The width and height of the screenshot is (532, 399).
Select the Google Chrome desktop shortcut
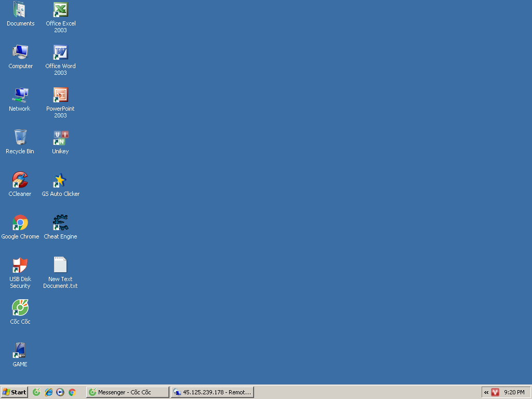point(20,227)
